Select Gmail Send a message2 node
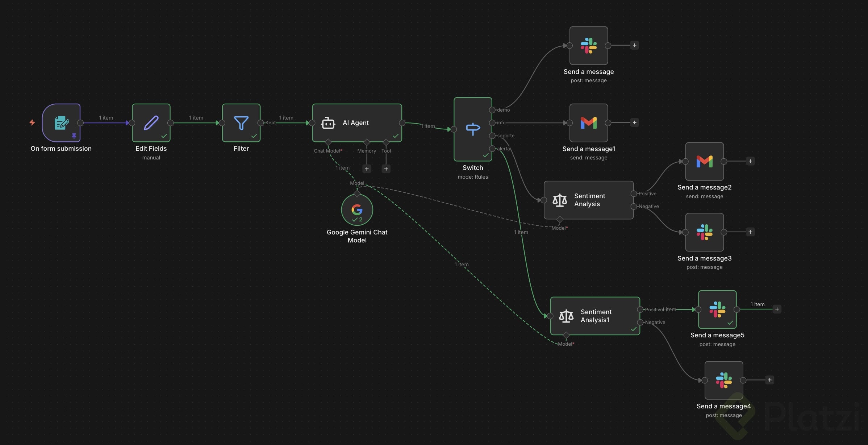Viewport: 868px width, 445px height. pyautogui.click(x=704, y=162)
